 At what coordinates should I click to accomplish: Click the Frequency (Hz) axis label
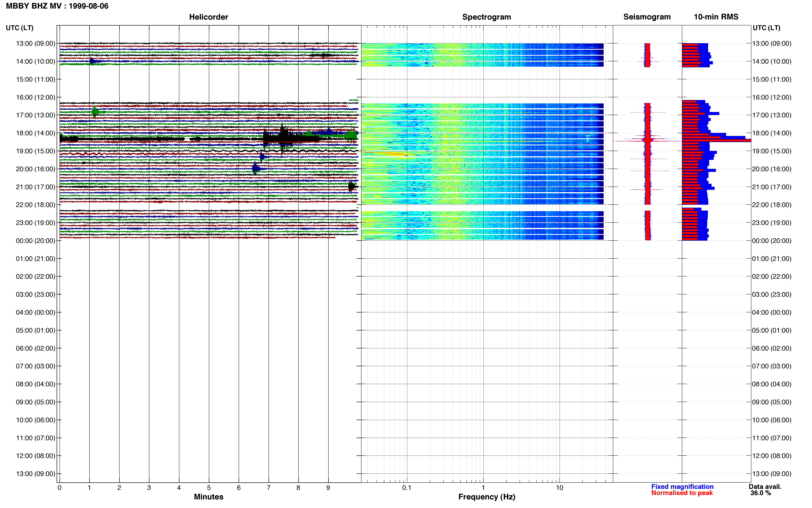[x=487, y=497]
